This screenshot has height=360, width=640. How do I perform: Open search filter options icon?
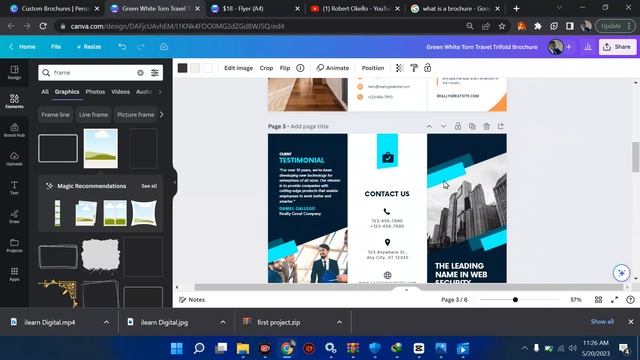[x=155, y=73]
